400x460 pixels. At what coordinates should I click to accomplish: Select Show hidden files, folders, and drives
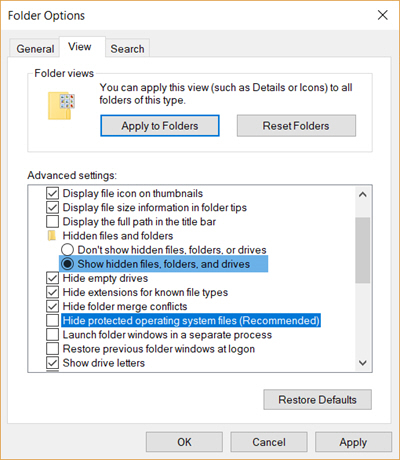click(x=67, y=264)
